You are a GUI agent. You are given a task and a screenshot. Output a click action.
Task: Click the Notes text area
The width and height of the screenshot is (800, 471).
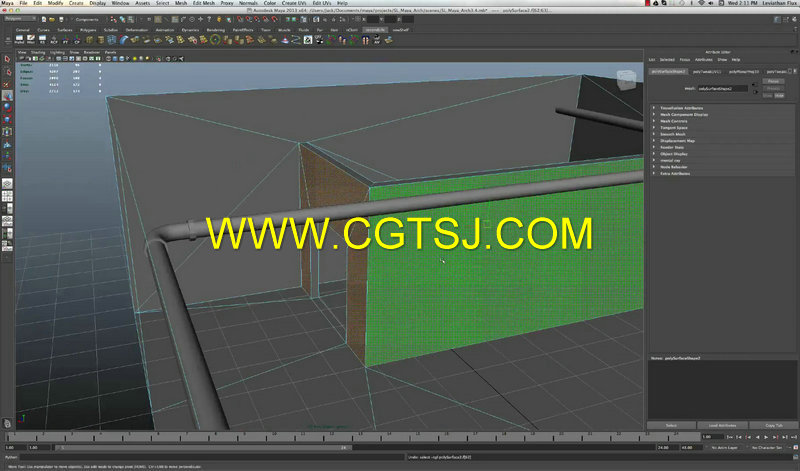coord(722,390)
